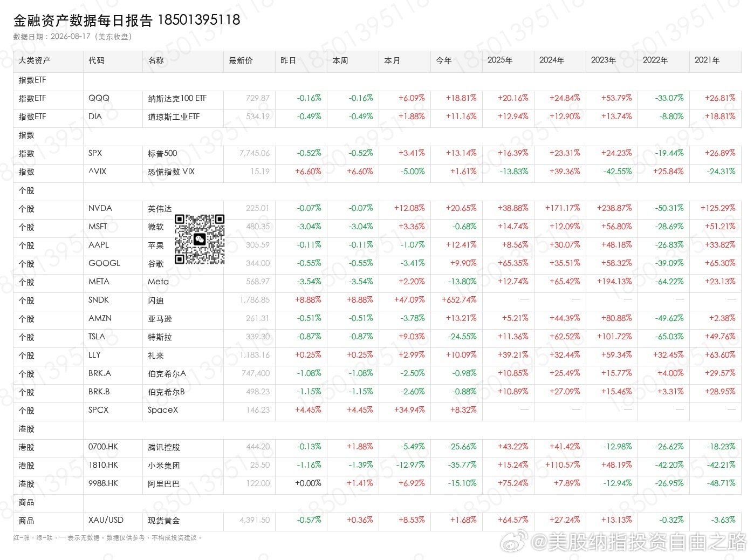Click 小米集团 2024 return +110.57%
754x560 pixels.
563,465
